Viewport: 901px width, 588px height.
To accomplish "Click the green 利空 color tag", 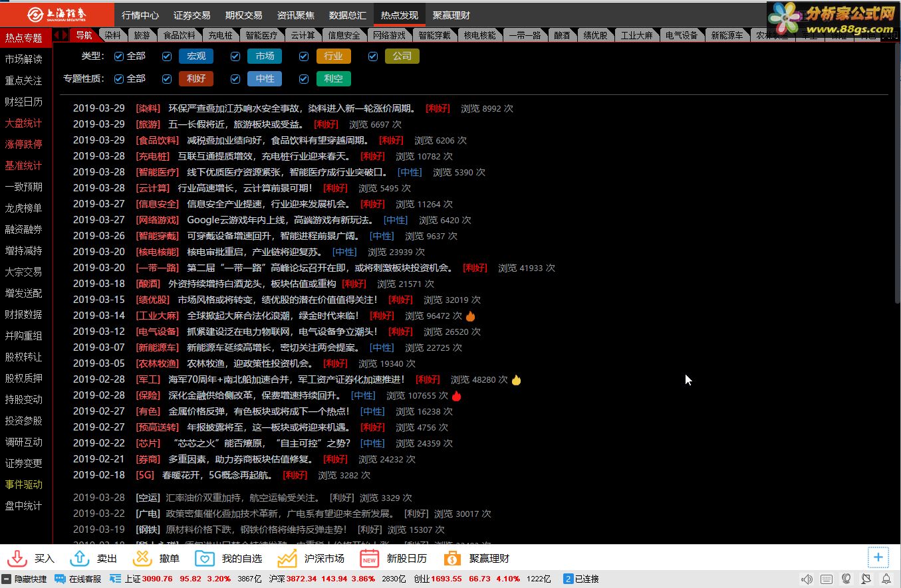I will coord(334,78).
